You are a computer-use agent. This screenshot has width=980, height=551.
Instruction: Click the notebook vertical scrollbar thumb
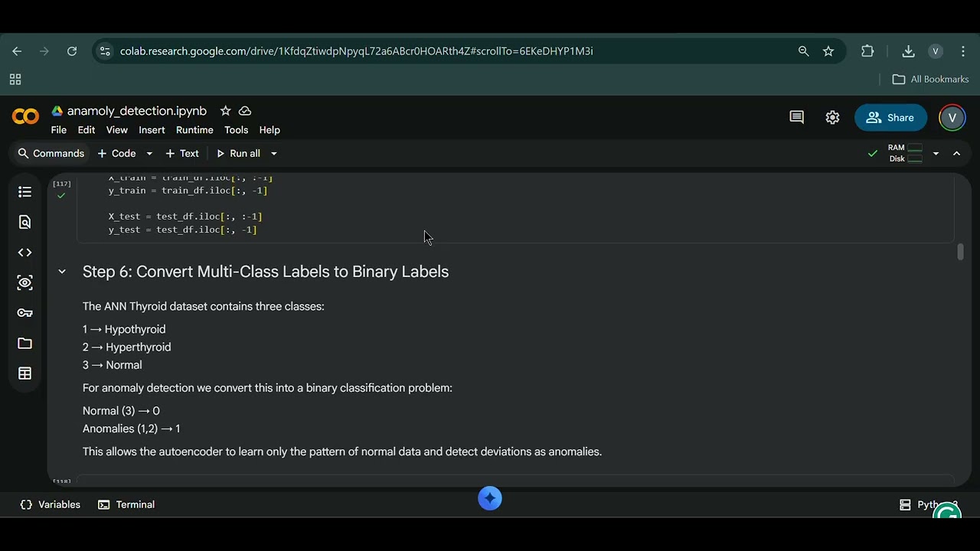(x=960, y=252)
